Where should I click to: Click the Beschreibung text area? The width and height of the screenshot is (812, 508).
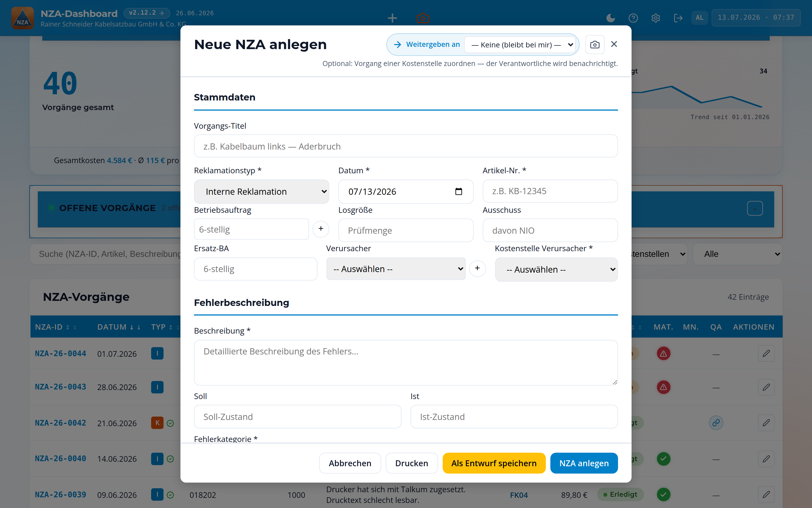[x=406, y=363]
